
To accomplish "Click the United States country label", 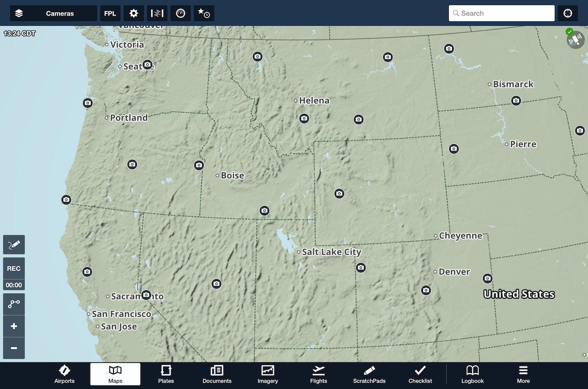I will coord(519,294).
